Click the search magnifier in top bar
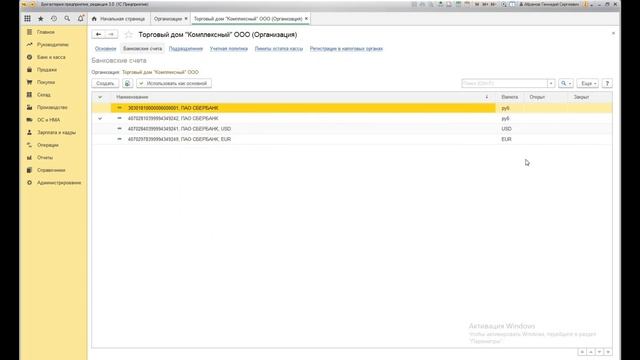Viewport: 640px width, 360px height. [67, 18]
